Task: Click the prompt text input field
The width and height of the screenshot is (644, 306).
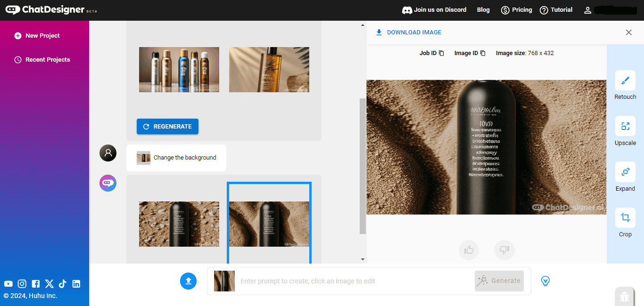Action: 356,281
